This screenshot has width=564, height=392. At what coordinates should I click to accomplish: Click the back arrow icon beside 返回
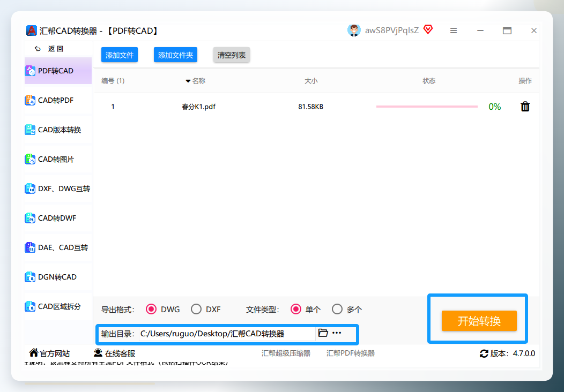tap(38, 49)
